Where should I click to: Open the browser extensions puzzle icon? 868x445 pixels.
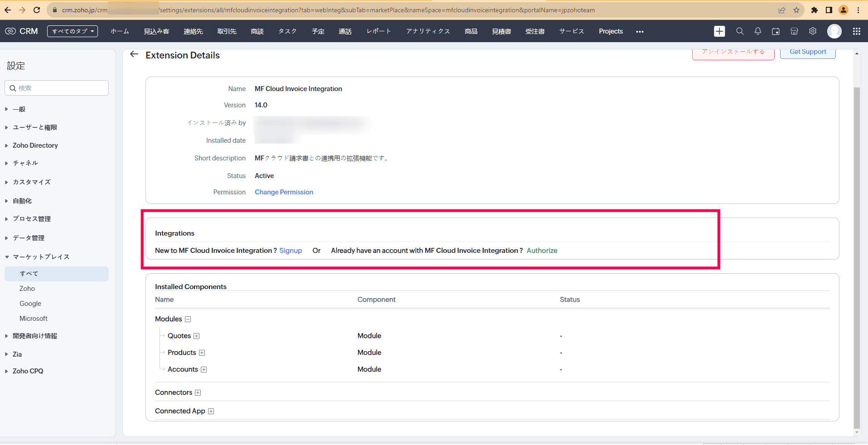pyautogui.click(x=815, y=10)
